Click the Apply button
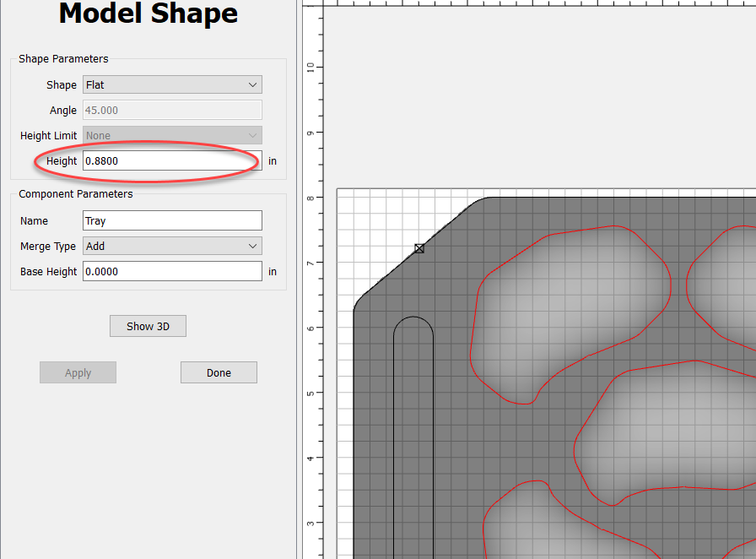Image resolution: width=756 pixels, height=559 pixels. pos(78,372)
